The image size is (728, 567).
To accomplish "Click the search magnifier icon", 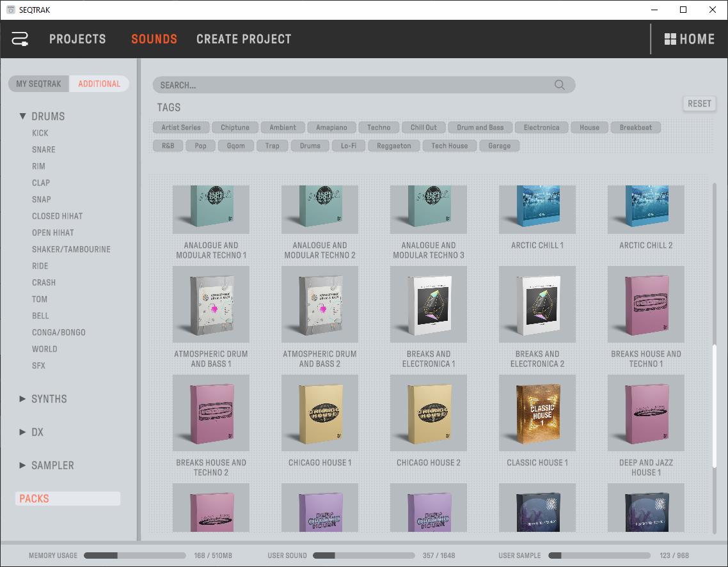I will 560,85.
